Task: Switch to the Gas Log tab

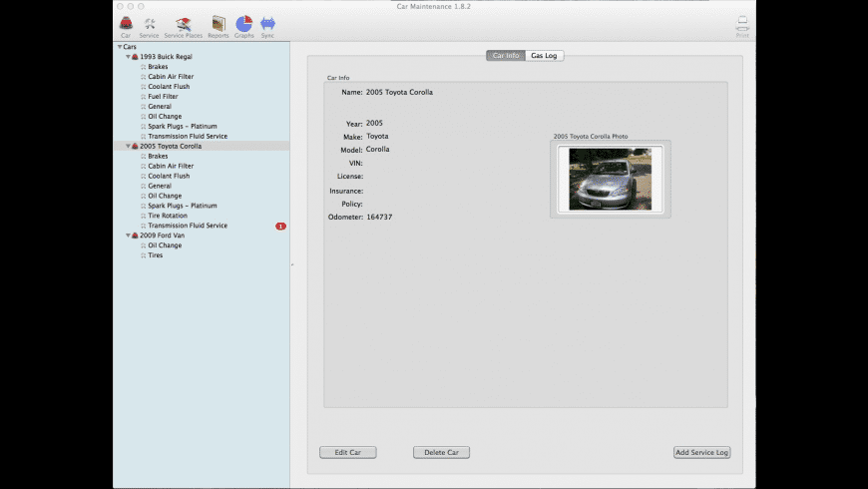Action: pos(545,56)
